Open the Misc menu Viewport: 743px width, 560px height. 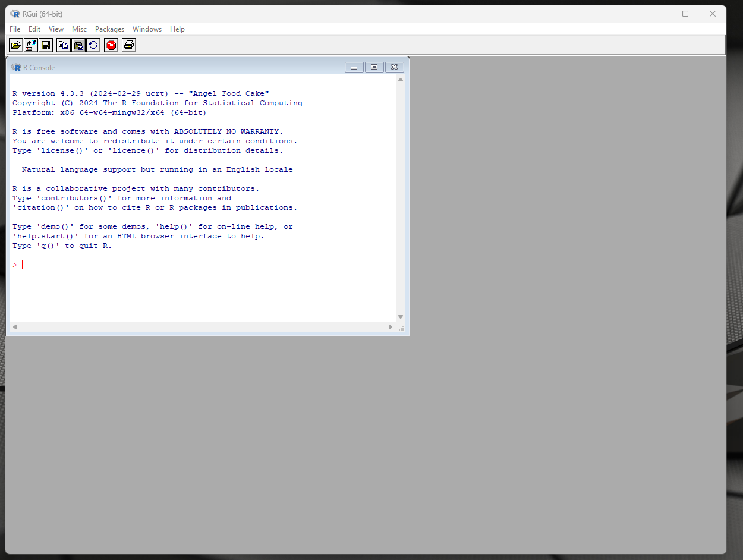pos(79,29)
